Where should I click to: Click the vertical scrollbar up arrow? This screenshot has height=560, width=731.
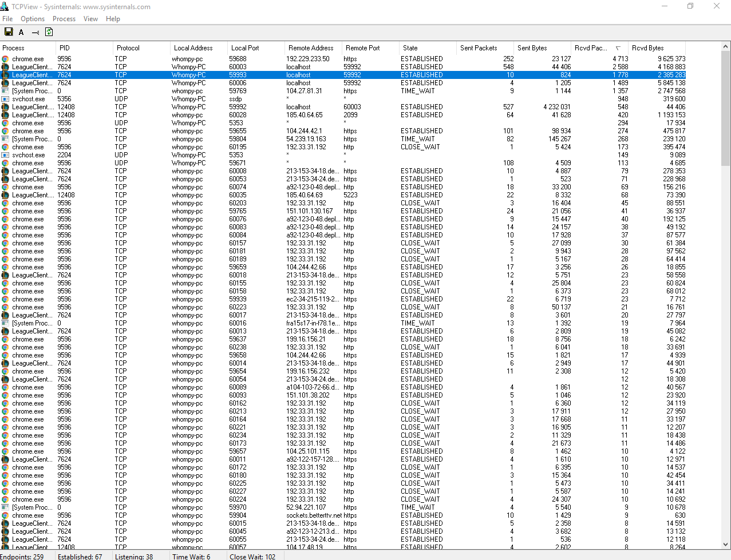click(x=726, y=47)
